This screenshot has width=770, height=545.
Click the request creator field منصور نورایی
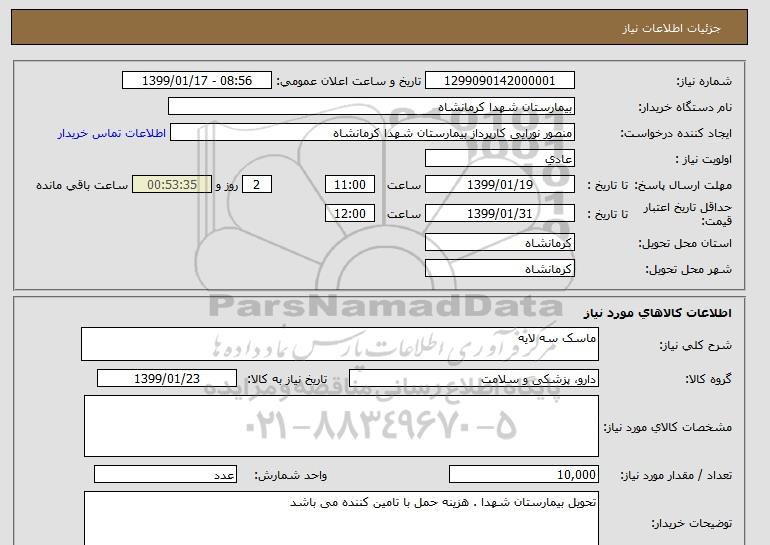pos(372,133)
